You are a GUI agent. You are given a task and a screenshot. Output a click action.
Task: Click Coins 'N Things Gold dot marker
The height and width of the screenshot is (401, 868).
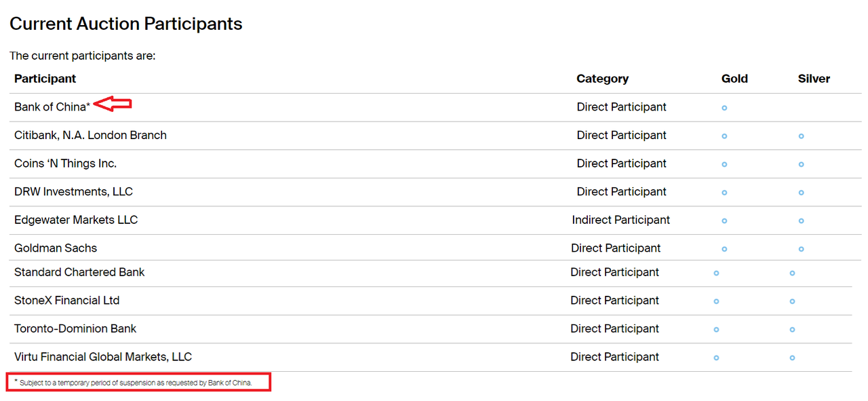724,165
